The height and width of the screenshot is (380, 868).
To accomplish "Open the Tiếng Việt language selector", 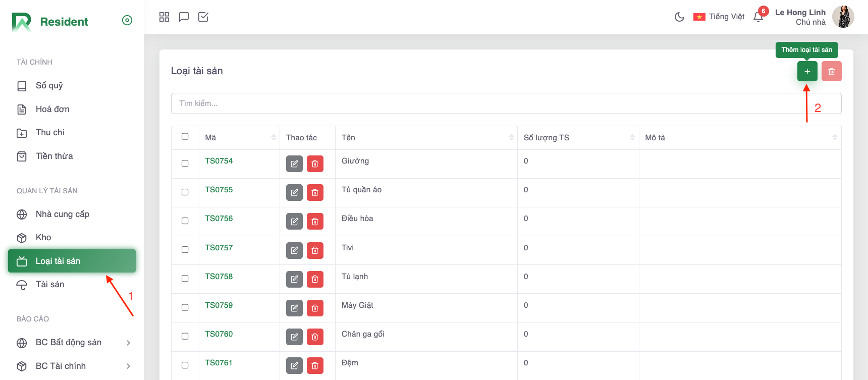I will pyautogui.click(x=719, y=17).
